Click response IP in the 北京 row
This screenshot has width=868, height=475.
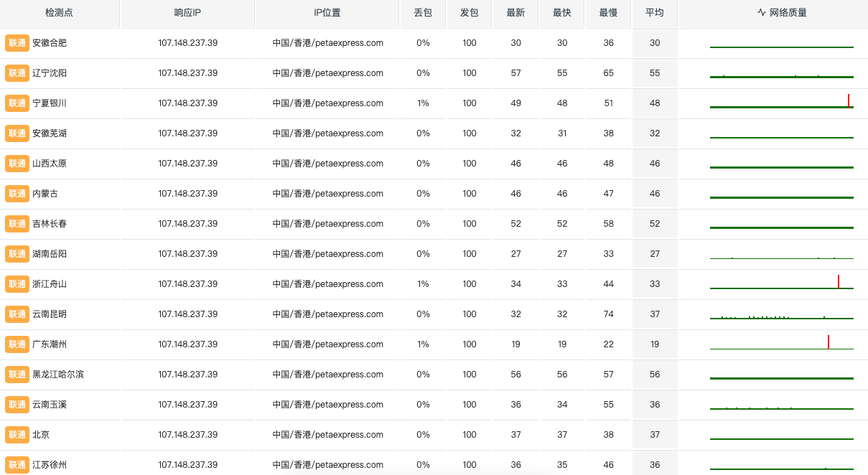pos(188,435)
